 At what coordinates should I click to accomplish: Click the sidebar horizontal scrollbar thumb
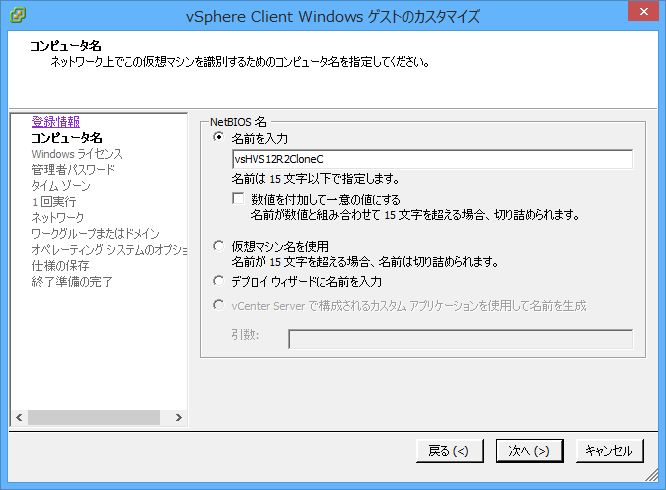[x=94, y=417]
